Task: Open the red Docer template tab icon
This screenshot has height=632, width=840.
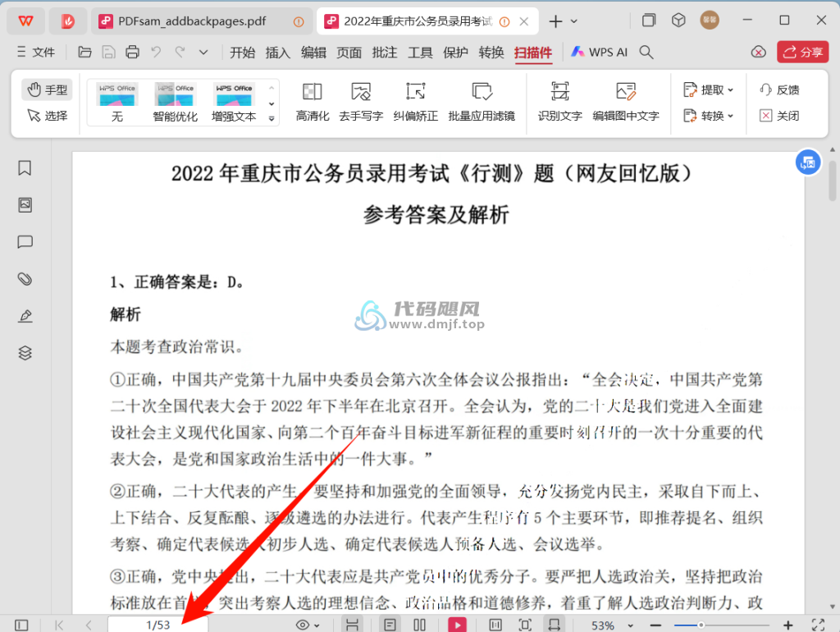Action: (x=68, y=21)
